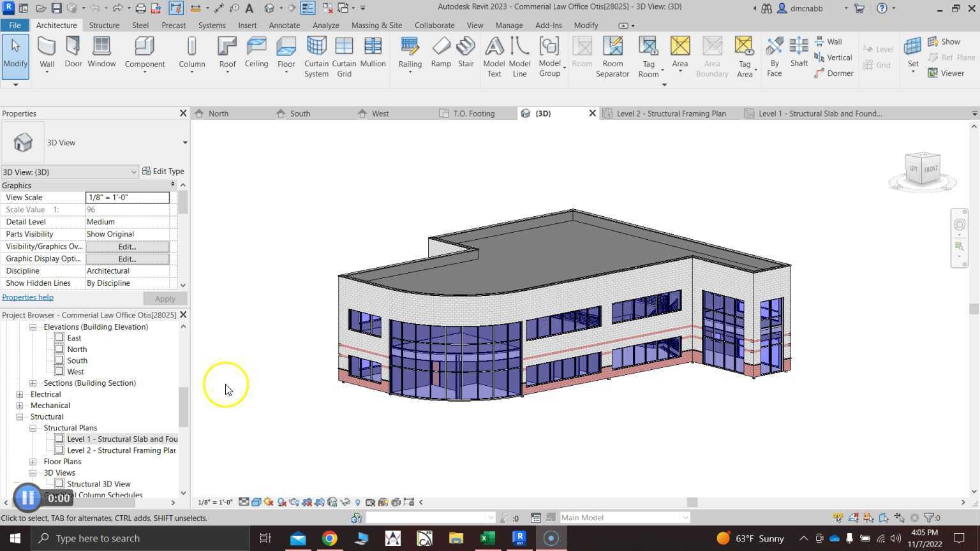Open the Annotate ribbon tab
Screen dimensions: 980x551
[x=284, y=26]
